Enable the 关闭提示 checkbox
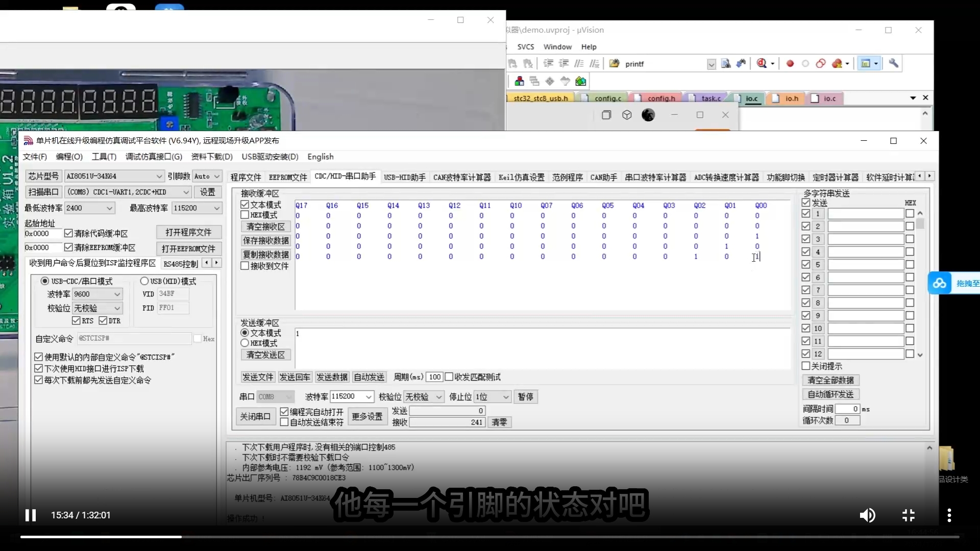The width and height of the screenshot is (980, 551). click(x=806, y=366)
